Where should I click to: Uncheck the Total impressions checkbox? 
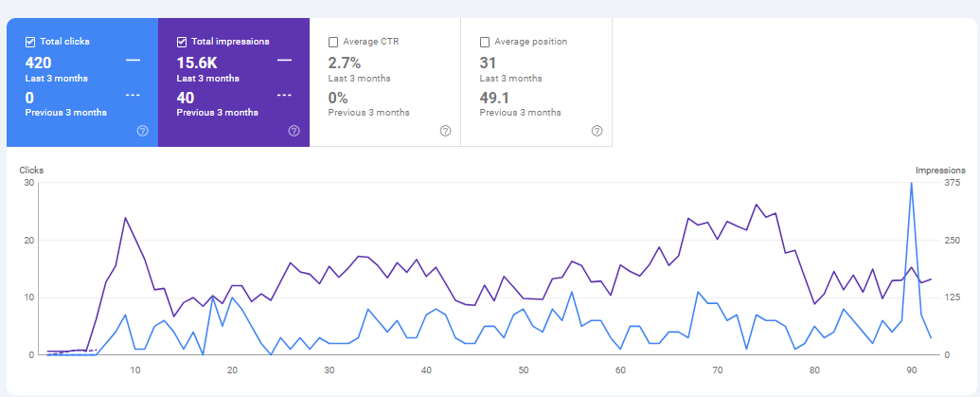[182, 42]
